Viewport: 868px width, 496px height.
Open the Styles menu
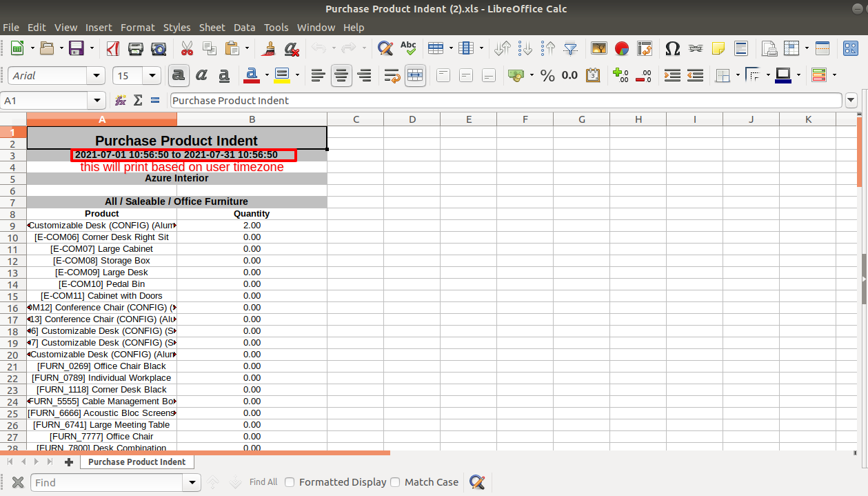pos(176,28)
